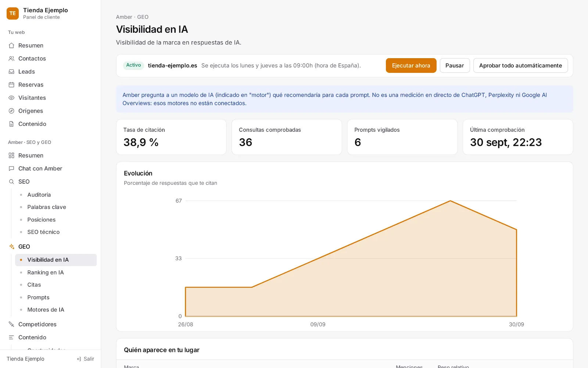This screenshot has height=368, width=588.
Task: Click the Visitantes eye icon
Action: (x=11, y=98)
